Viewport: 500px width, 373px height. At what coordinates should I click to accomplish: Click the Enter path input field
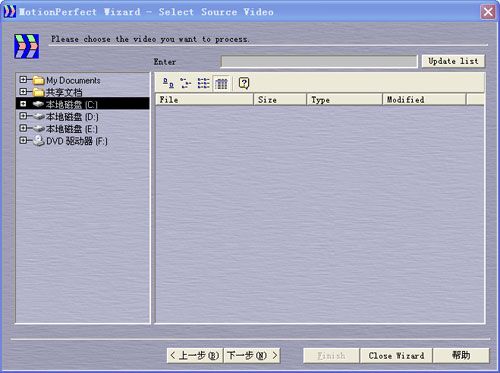coord(319,62)
